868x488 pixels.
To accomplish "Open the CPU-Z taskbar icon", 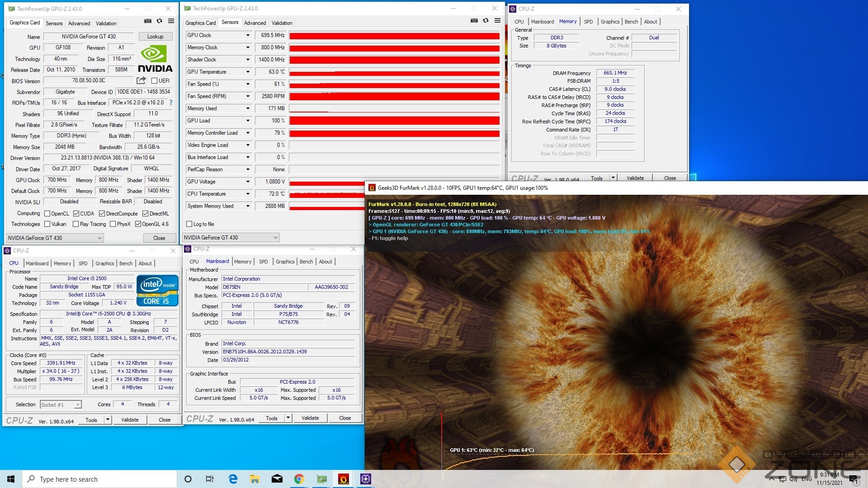I will (365, 479).
